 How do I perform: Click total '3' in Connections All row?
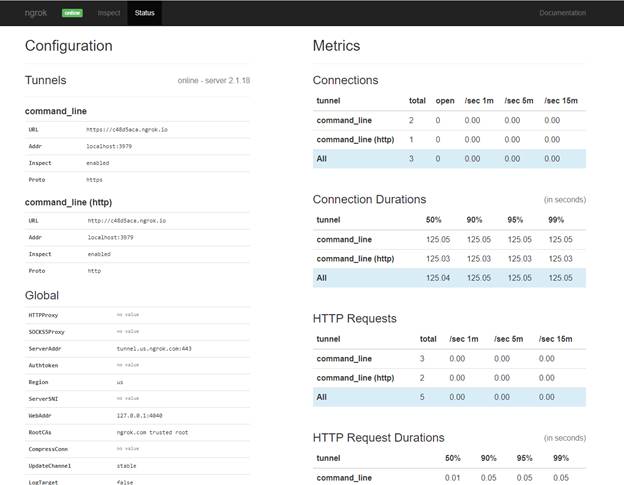coord(411,158)
